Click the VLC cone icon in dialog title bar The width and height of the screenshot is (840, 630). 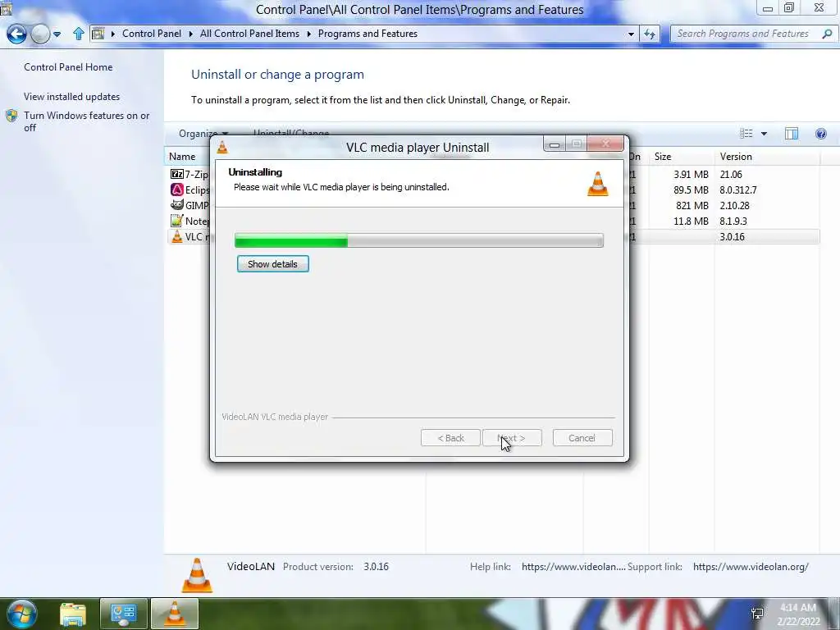point(222,147)
